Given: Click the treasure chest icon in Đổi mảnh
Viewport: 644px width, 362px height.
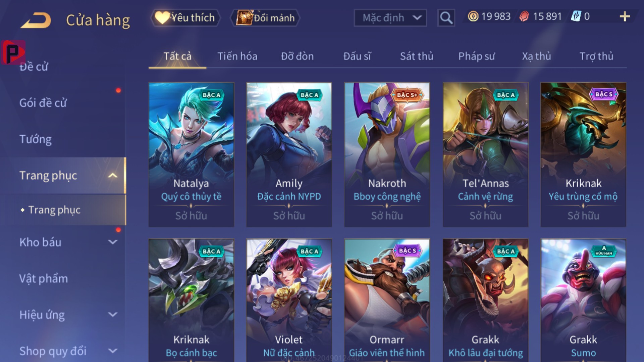Looking at the screenshot, I should (x=244, y=17).
